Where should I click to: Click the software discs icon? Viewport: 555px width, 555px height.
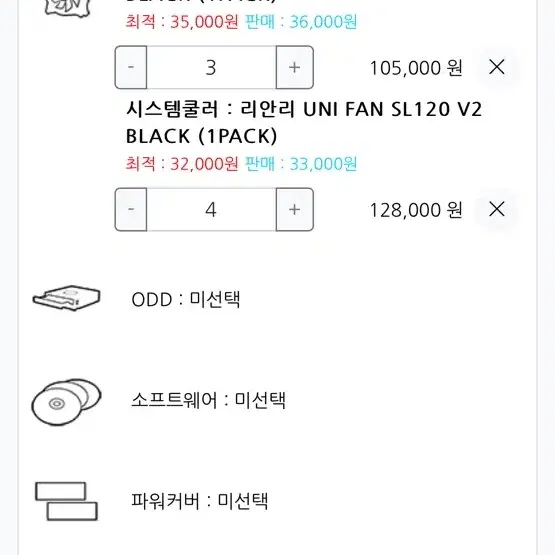tap(66, 402)
